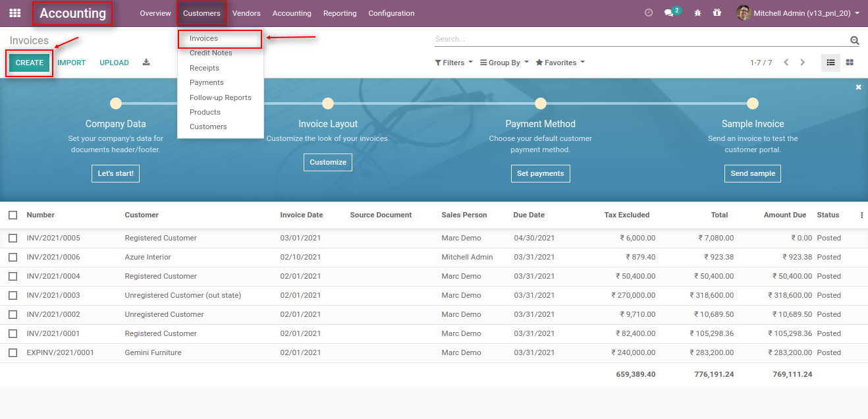Click the CREATE button

(28, 62)
